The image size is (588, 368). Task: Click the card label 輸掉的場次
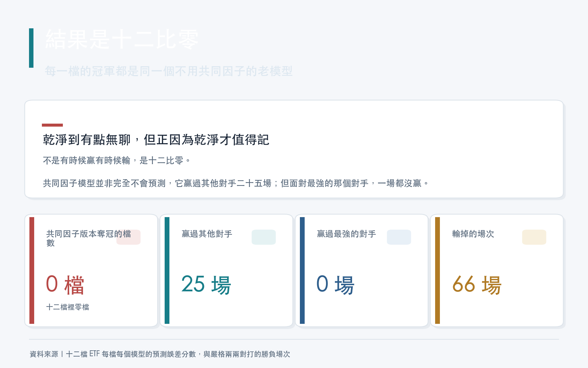coord(473,234)
